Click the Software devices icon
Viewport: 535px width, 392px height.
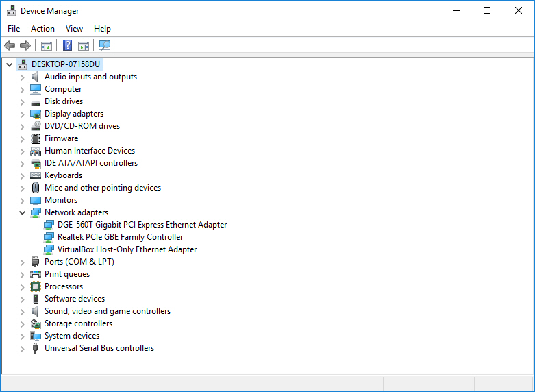pyautogui.click(x=36, y=299)
